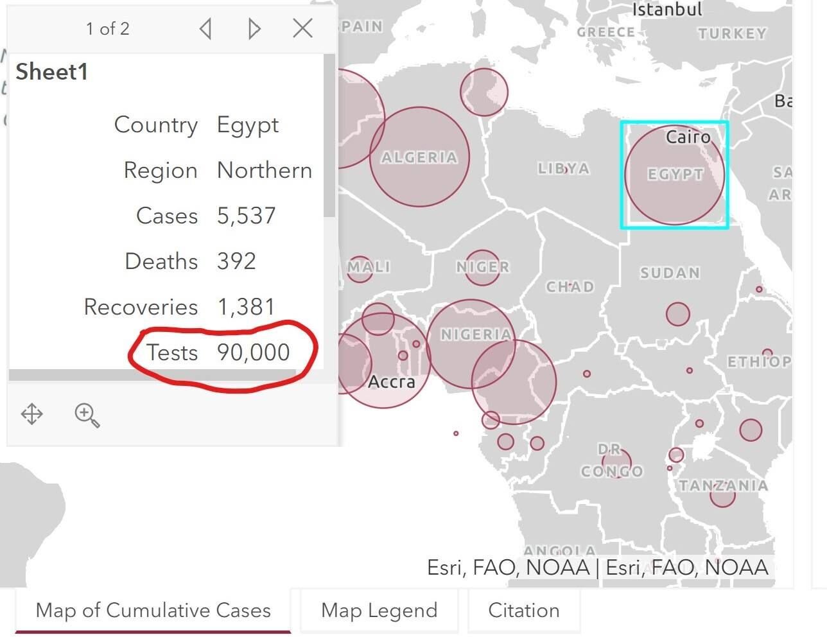
Task: Click the Nigeria case circle
Action: coord(471,344)
